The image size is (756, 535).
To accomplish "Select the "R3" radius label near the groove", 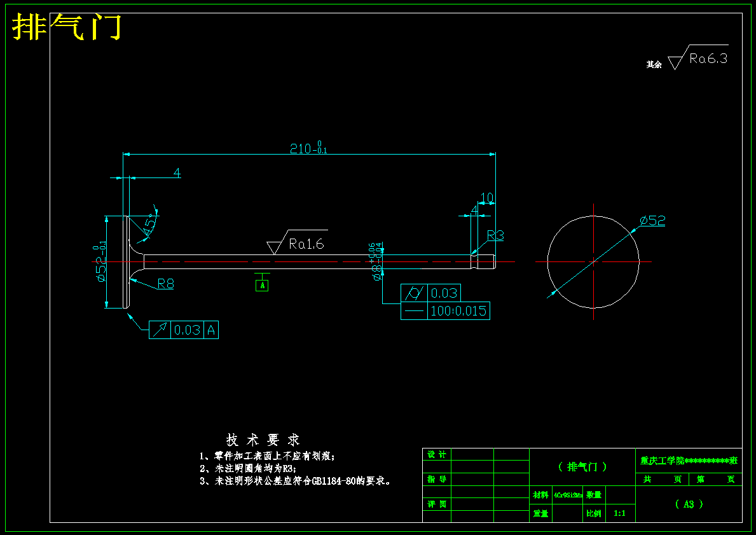I will (495, 235).
